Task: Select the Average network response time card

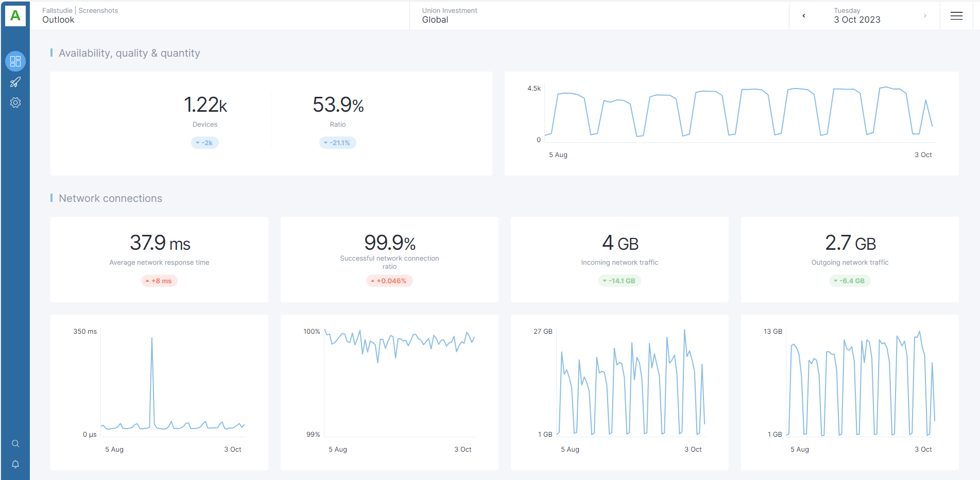Action: click(x=159, y=260)
